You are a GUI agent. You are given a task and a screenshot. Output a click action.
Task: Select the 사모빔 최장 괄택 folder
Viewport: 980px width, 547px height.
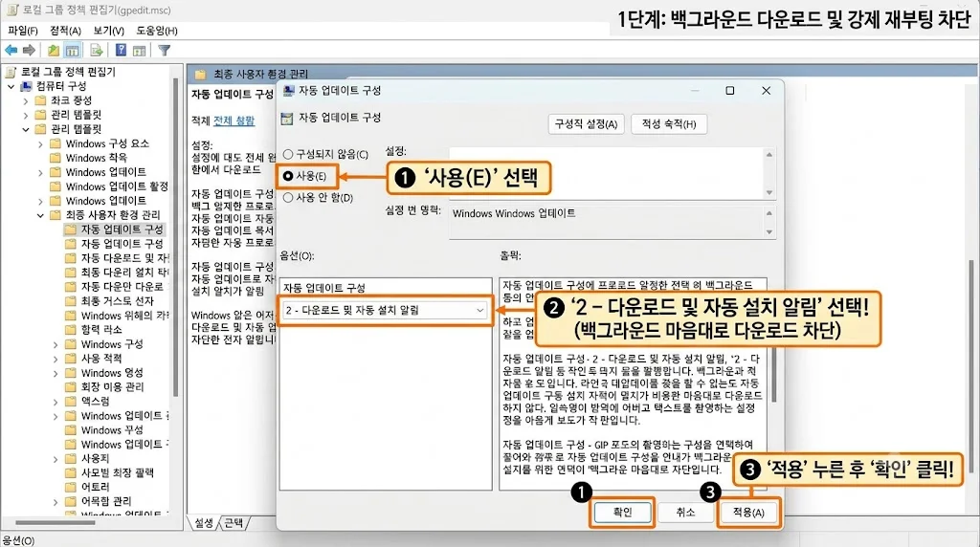(117, 472)
